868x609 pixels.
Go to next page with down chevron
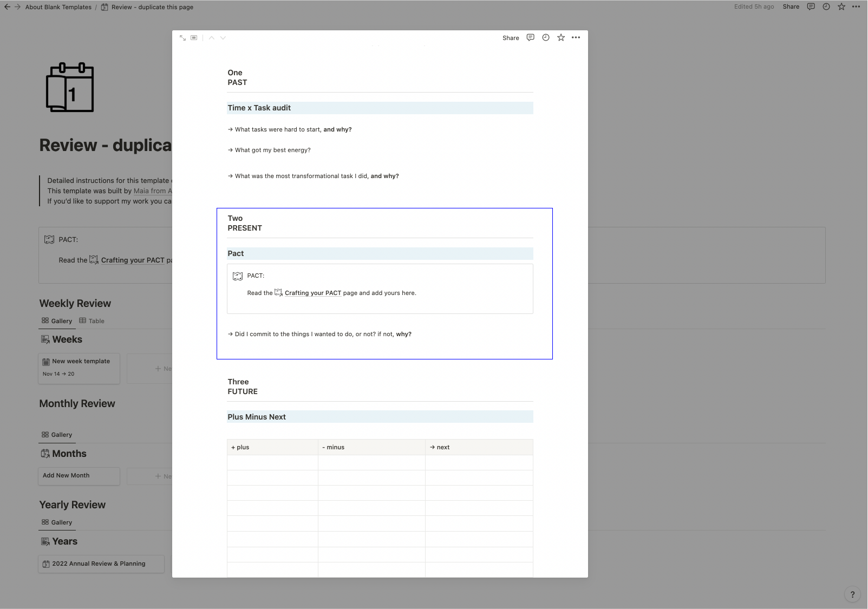pyautogui.click(x=223, y=38)
